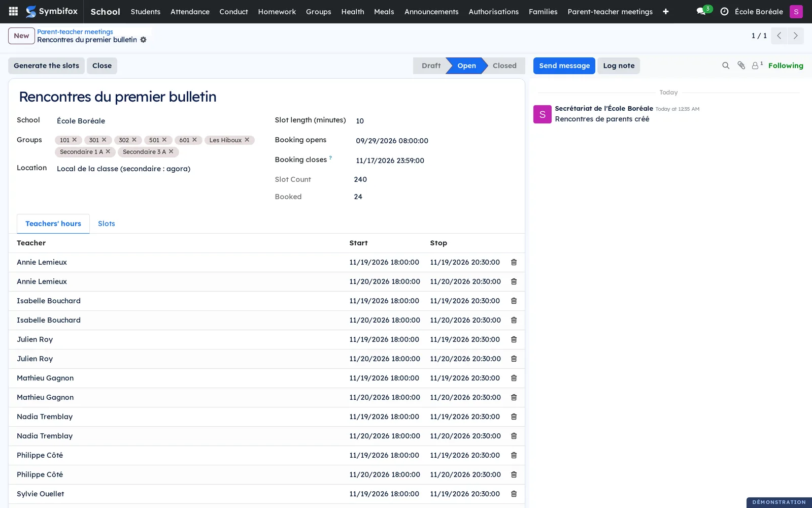Open the discuss messages icon
This screenshot has height=508, width=812.
pyautogui.click(x=701, y=11)
